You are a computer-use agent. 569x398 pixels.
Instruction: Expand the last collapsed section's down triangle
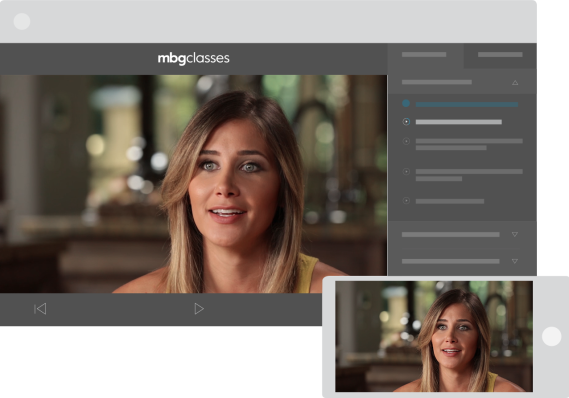coord(515,261)
